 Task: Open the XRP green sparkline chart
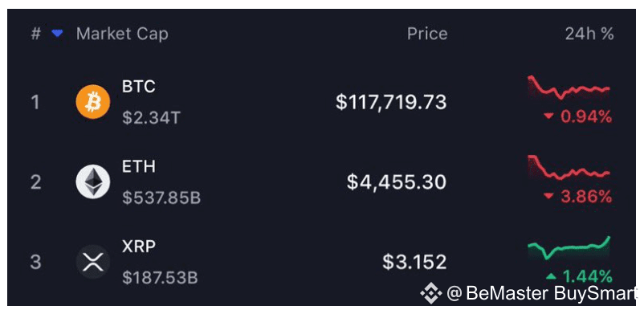pyautogui.click(x=569, y=248)
